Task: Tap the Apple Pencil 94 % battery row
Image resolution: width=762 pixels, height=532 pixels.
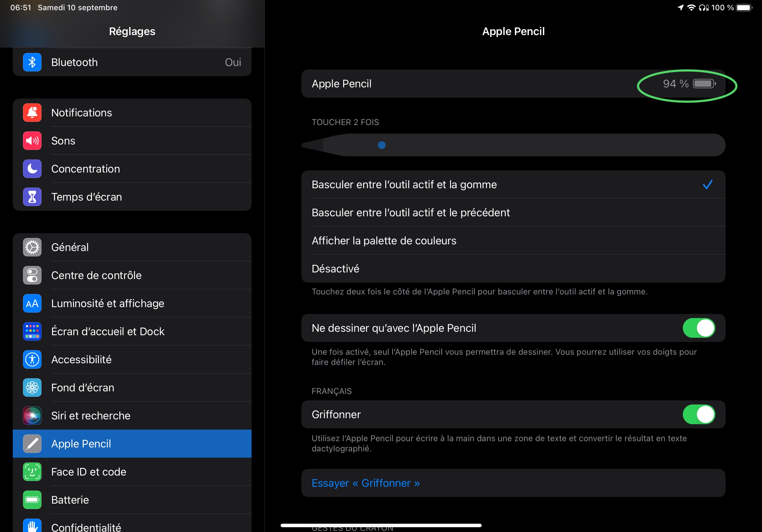Action: click(x=513, y=84)
